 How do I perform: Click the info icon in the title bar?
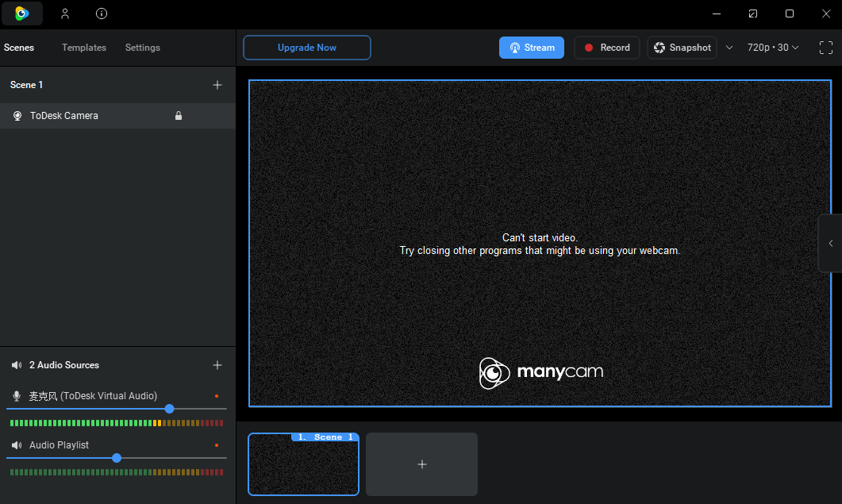(101, 13)
